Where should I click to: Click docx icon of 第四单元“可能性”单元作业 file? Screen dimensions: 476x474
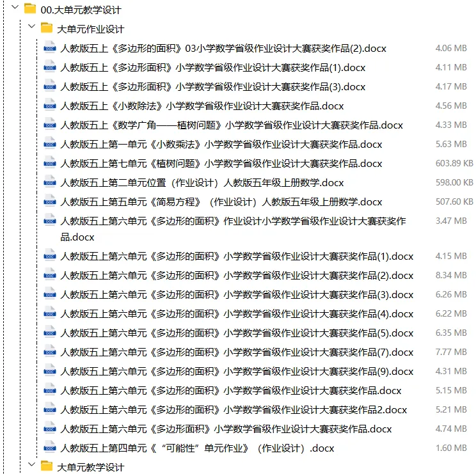pos(50,447)
